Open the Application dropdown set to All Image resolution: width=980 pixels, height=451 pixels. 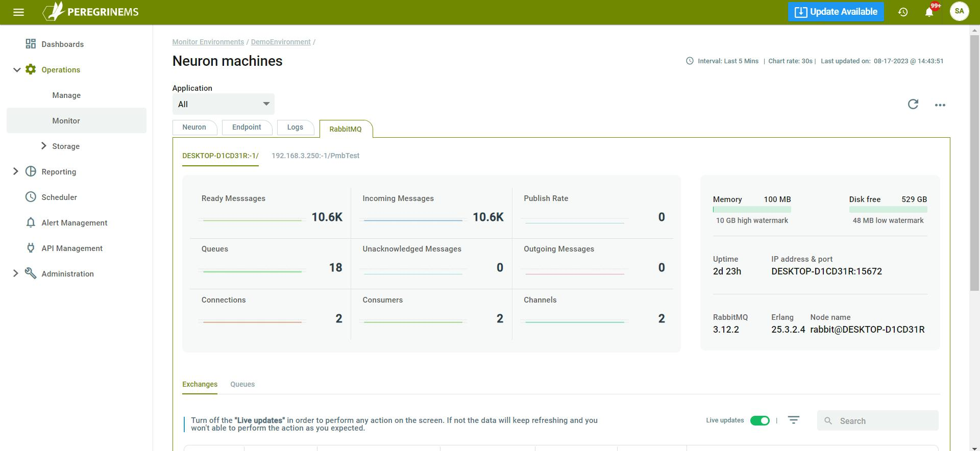click(223, 104)
